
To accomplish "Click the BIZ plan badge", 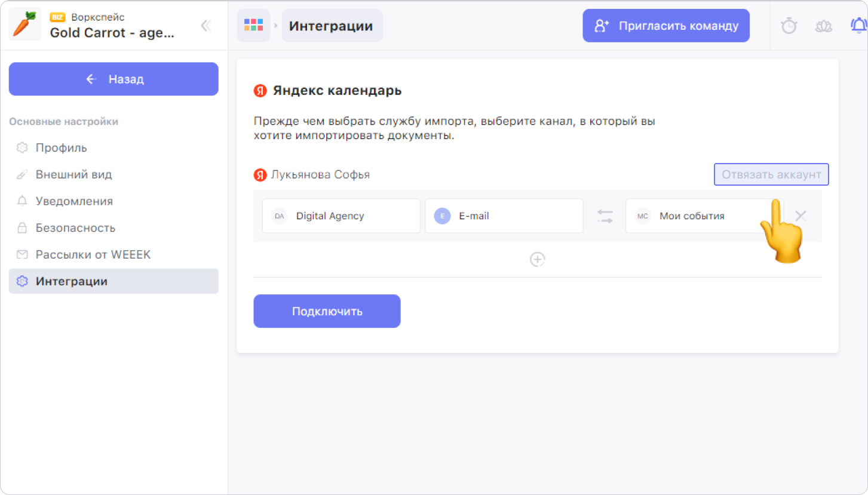I will 57,17.
